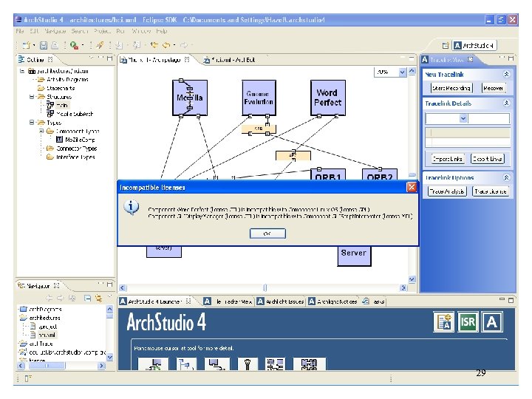Toggle Link with Editor in Navigator
This screenshot has height=399, width=532.
pyautogui.click(x=99, y=298)
